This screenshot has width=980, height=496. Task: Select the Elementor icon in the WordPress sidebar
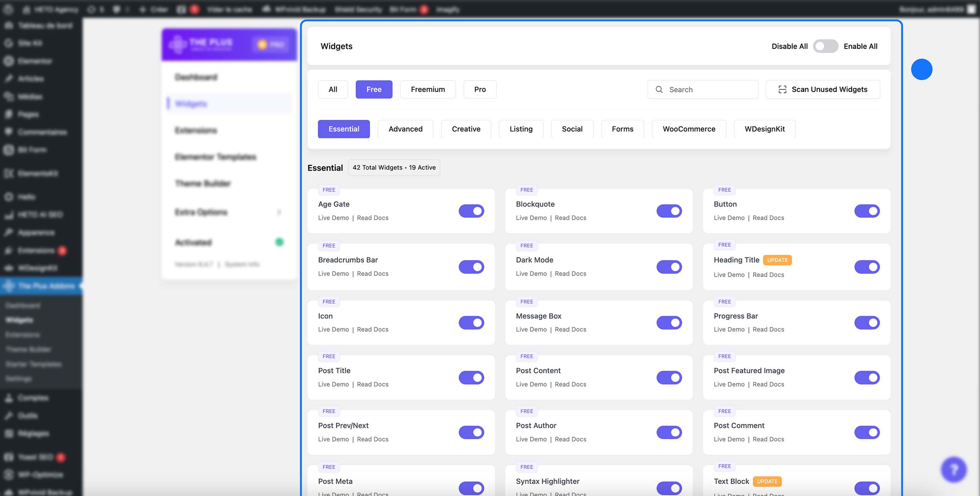[8, 61]
